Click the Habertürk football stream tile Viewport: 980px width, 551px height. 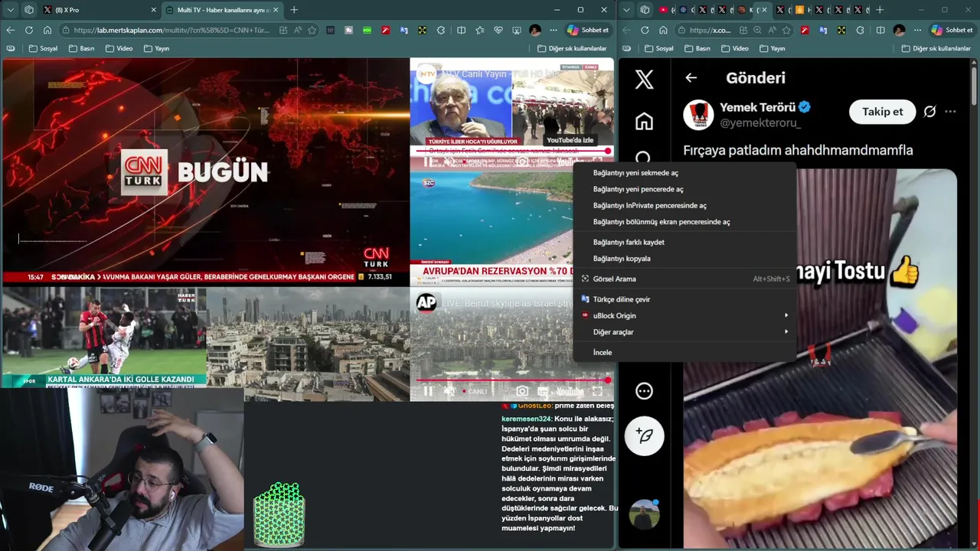[x=103, y=337]
